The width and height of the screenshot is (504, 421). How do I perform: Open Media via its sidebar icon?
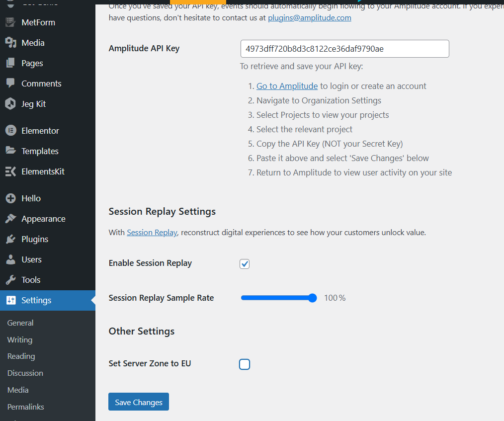click(10, 43)
